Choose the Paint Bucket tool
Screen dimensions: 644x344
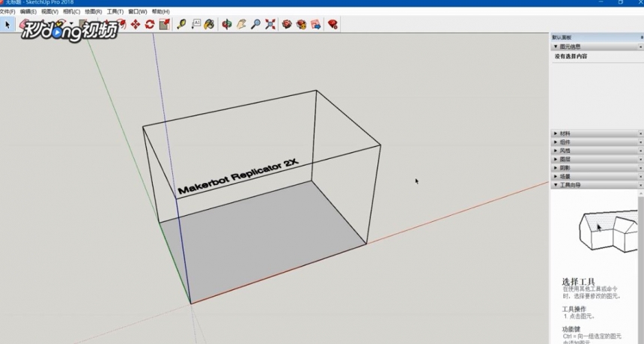click(x=210, y=25)
